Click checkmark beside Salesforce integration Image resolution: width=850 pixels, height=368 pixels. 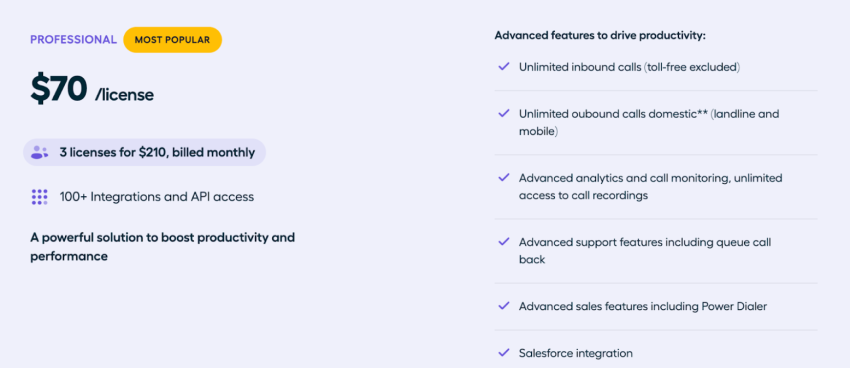[x=504, y=353]
